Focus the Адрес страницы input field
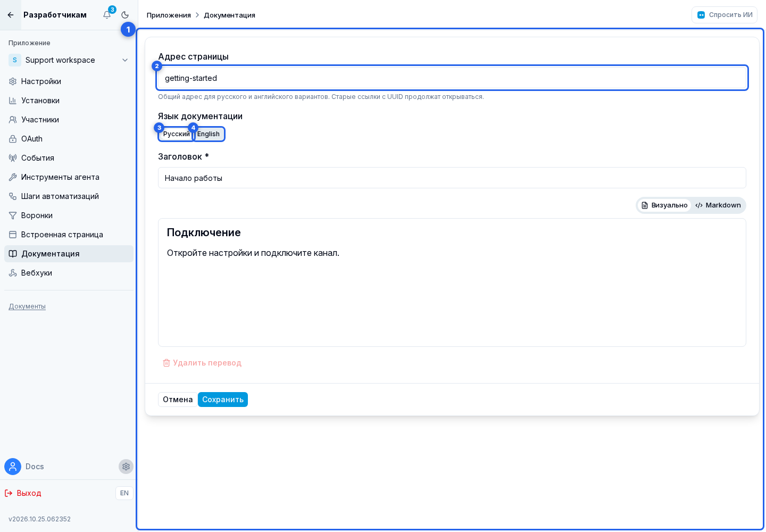This screenshot has width=766, height=532. pyautogui.click(x=452, y=78)
